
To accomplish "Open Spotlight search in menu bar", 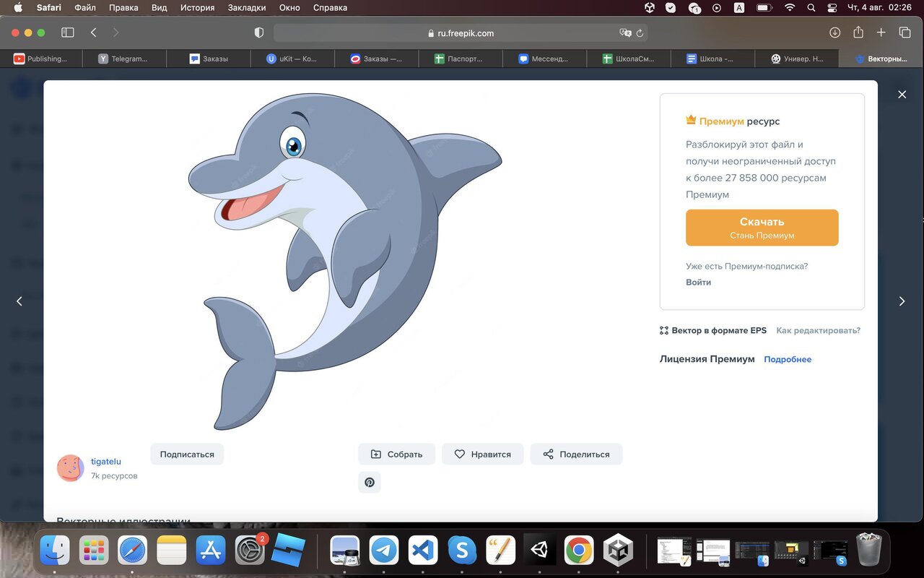I will 811,8.
